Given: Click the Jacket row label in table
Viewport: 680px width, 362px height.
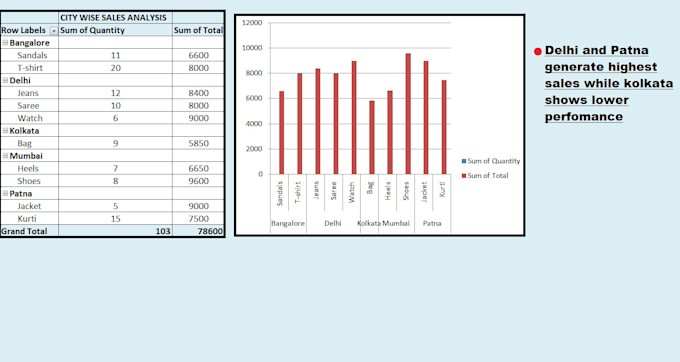Looking at the screenshot, I should point(29,206).
